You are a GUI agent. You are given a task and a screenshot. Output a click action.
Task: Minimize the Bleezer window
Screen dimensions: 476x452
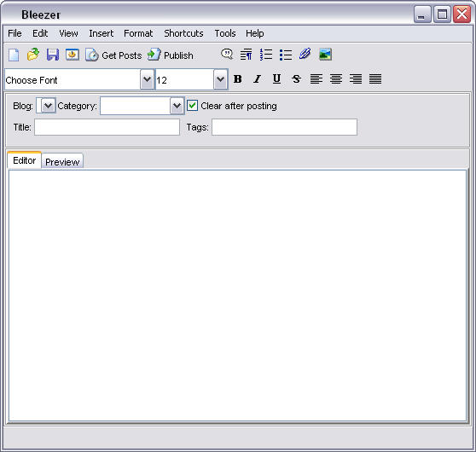click(422, 14)
